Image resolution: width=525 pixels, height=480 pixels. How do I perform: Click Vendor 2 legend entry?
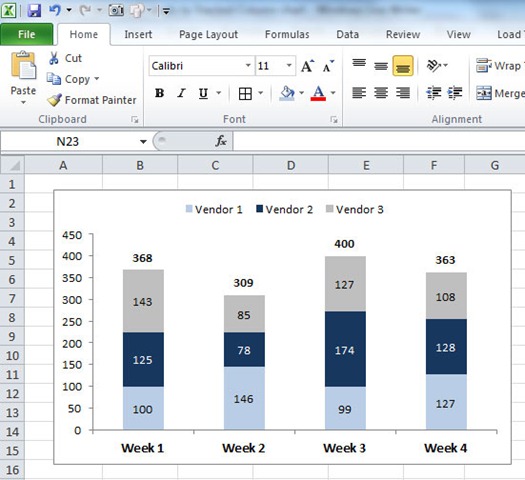(x=285, y=210)
